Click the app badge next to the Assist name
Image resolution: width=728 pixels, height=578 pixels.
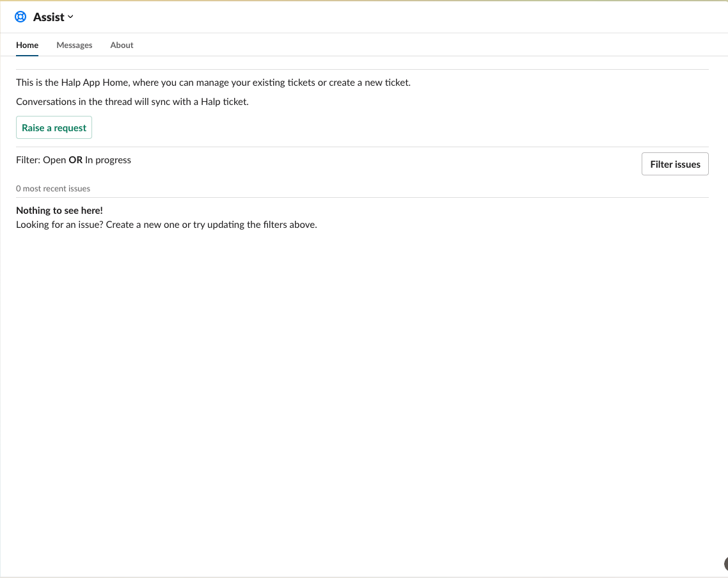[21, 17]
